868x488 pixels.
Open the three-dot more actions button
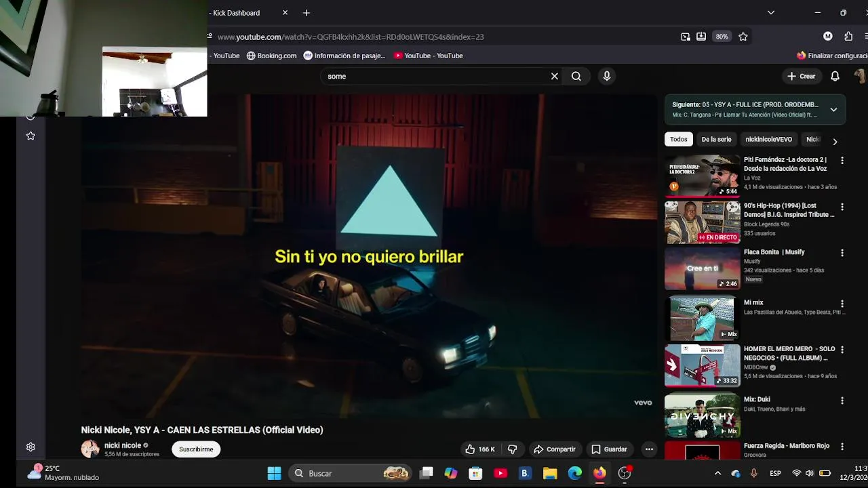tap(649, 449)
